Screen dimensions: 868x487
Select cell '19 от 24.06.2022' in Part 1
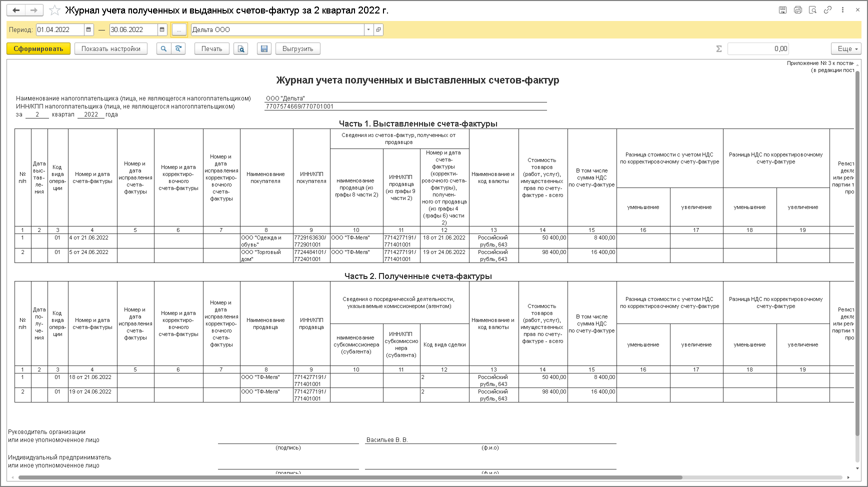tap(444, 255)
